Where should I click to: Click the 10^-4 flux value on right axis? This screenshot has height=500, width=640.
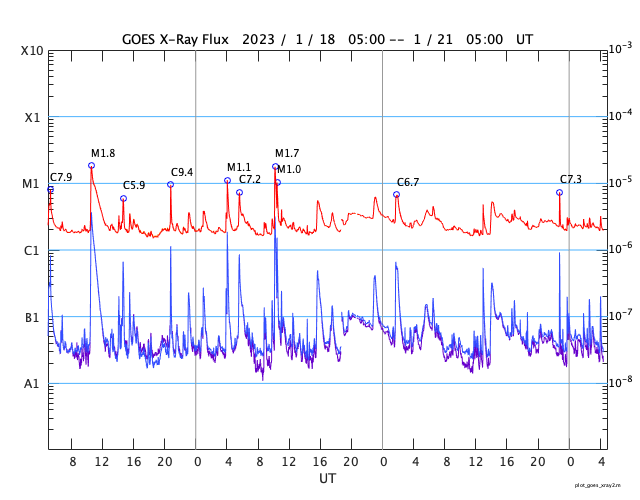(x=620, y=115)
